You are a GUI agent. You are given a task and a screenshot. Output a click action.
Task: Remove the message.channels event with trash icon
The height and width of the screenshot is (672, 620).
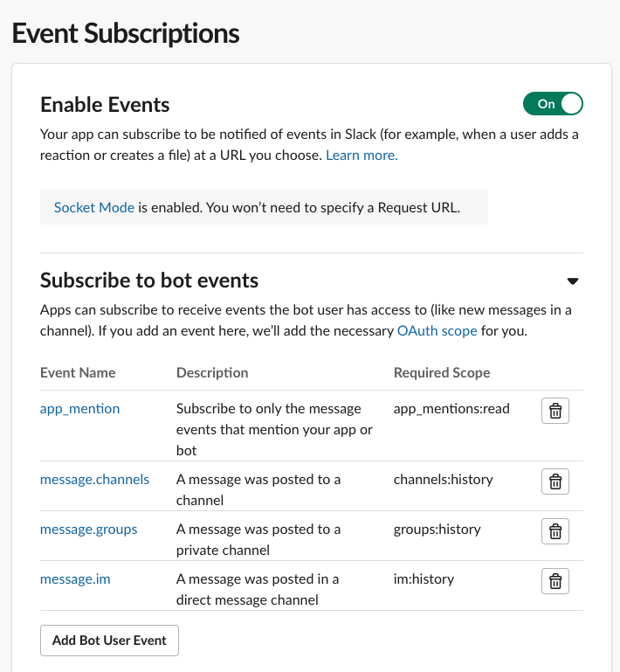(x=555, y=481)
